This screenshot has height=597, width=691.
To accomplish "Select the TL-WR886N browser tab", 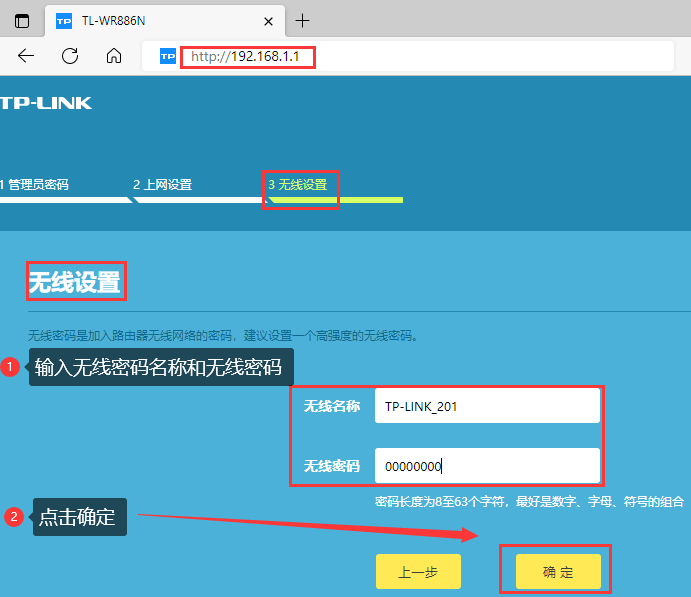I will click(x=150, y=20).
